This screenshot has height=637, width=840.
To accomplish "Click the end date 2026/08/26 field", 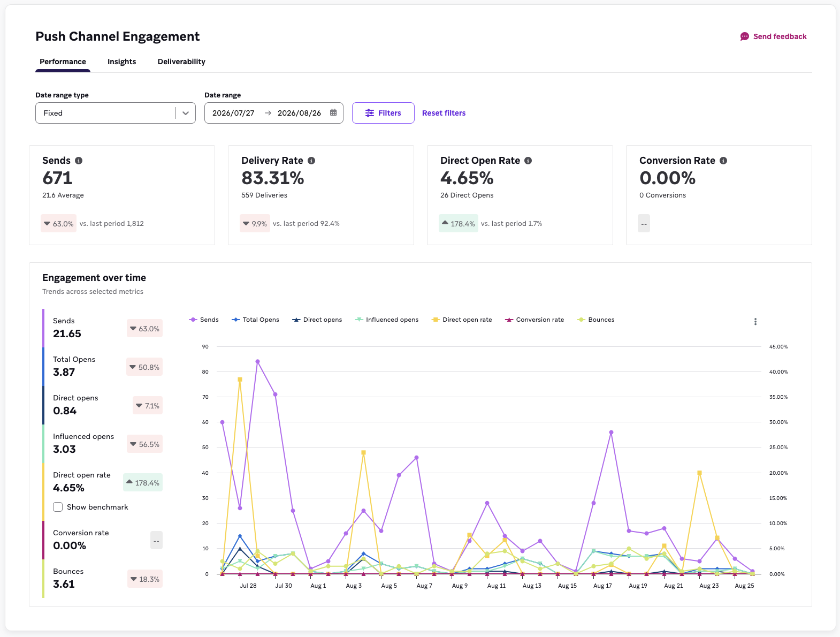I will click(299, 113).
